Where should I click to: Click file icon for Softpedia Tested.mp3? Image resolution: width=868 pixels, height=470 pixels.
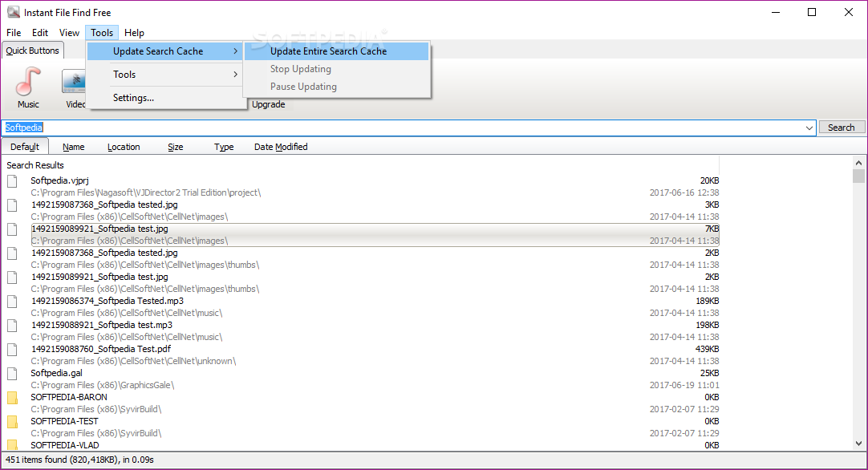click(12, 302)
